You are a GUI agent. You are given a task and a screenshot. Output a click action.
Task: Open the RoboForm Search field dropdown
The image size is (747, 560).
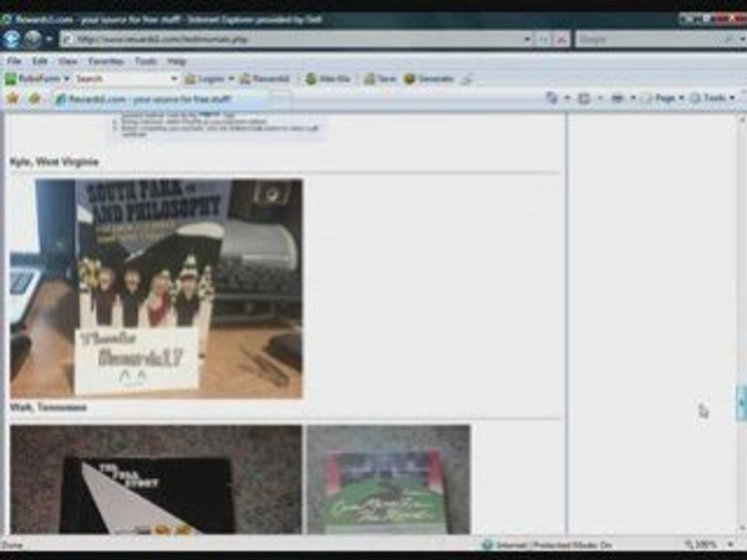[x=174, y=79]
